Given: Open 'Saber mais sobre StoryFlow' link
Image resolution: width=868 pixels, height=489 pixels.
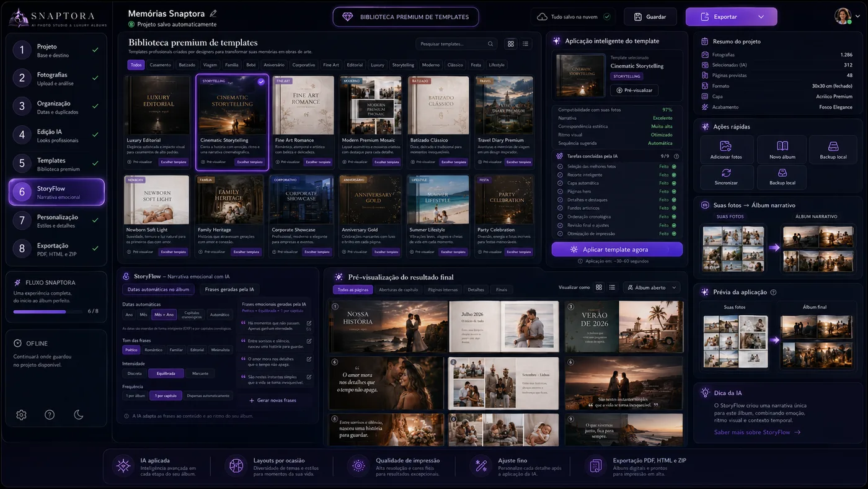Looking at the screenshot, I should pos(757,432).
